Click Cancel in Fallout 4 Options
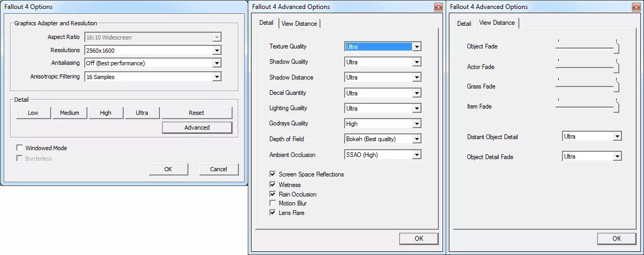The image size is (644, 255). tap(219, 169)
